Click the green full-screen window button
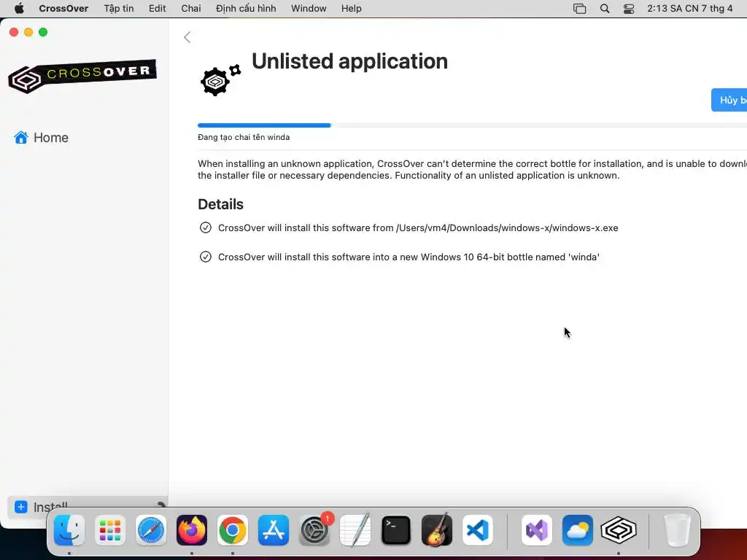Image resolution: width=747 pixels, height=560 pixels. tap(43, 32)
